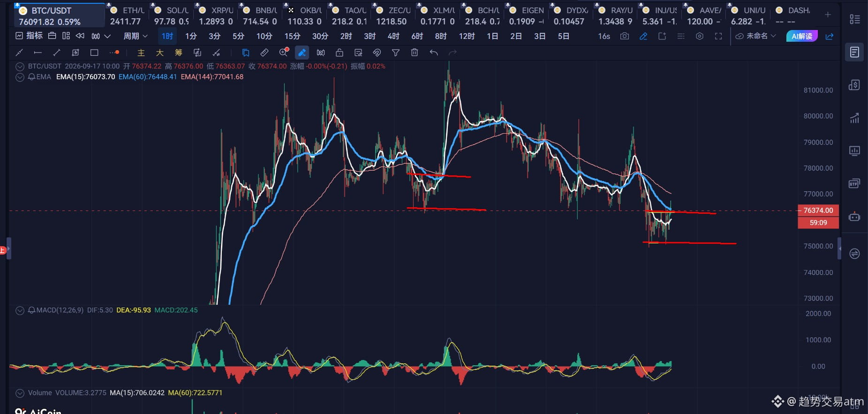This screenshot has width=868, height=414.
Task: Switch to the 15分 timeframe
Action: [292, 36]
